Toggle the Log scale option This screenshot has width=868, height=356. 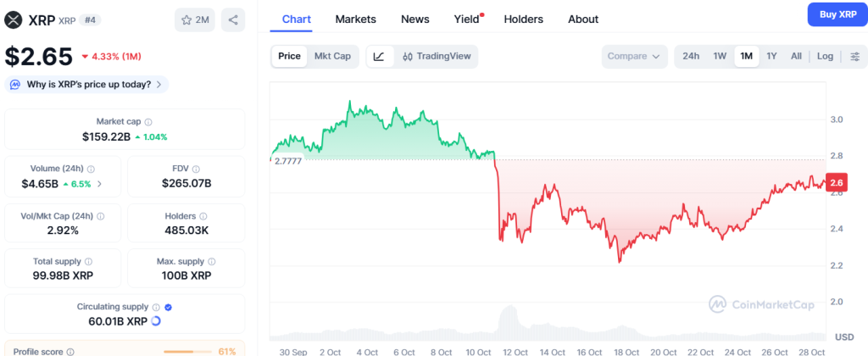click(825, 57)
